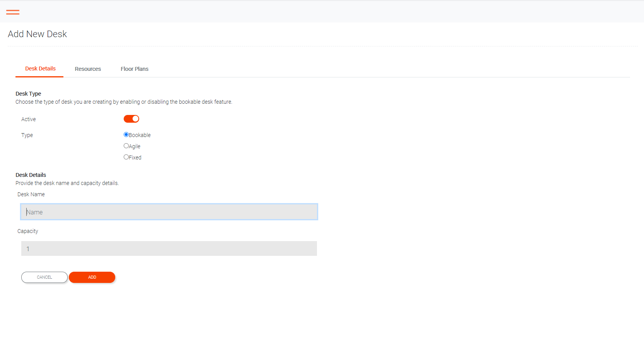Click the 'Provide the desk name and capacity details.' text
The image size is (644, 358).
pyautogui.click(x=67, y=183)
